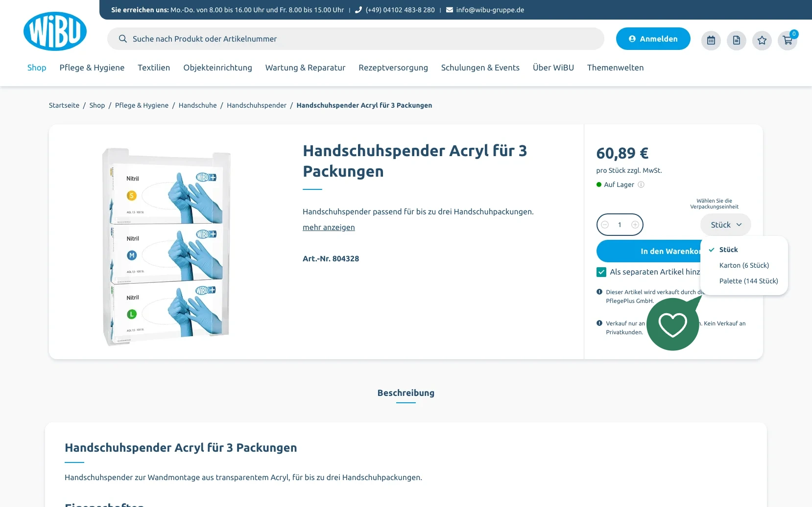Decrease quantity with minus button

605,225
